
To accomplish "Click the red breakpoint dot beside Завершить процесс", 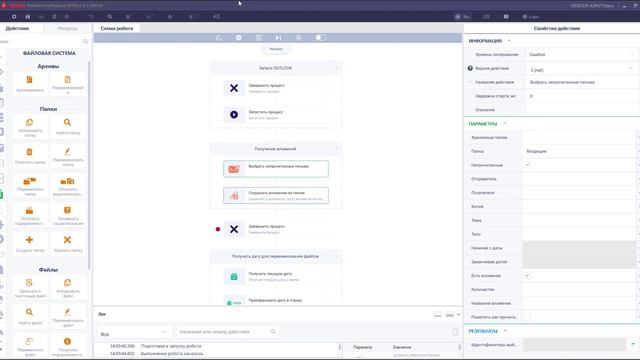I will pos(218,229).
